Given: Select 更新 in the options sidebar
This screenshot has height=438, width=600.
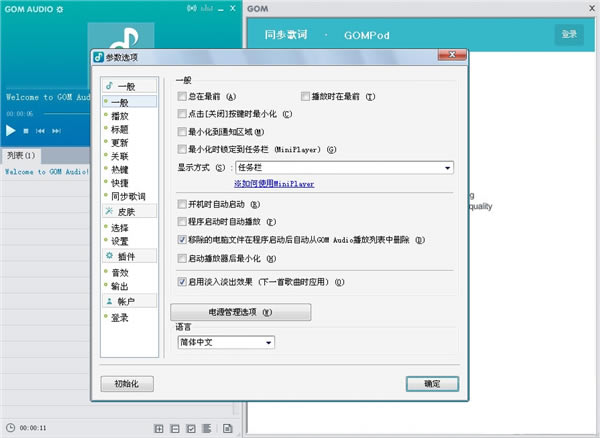Looking at the screenshot, I should click(119, 143).
